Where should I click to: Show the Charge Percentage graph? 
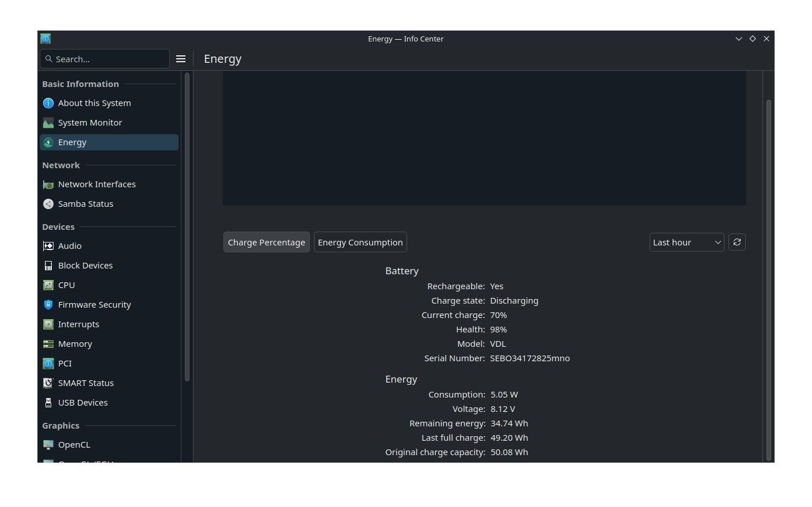pos(266,243)
